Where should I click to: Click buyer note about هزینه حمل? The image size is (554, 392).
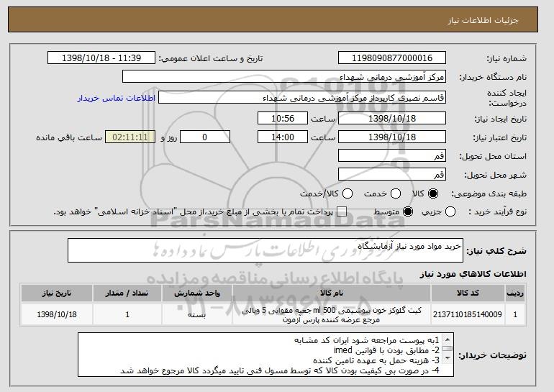pyautogui.click(x=376, y=360)
